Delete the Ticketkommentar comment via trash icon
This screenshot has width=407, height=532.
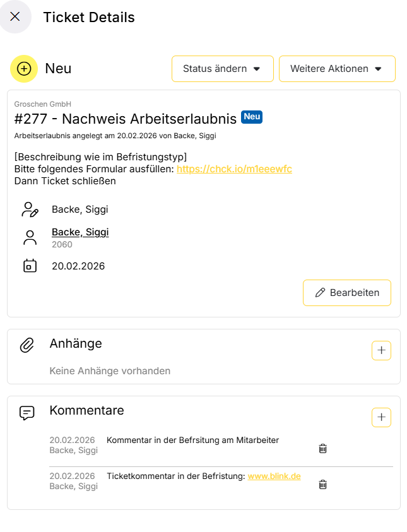322,485
